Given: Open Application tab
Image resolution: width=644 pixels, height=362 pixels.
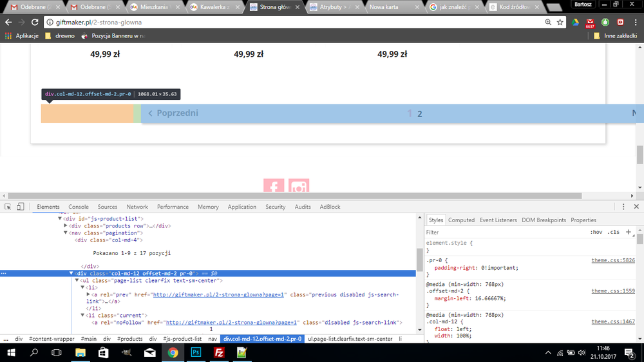Looking at the screenshot, I should click(x=242, y=207).
